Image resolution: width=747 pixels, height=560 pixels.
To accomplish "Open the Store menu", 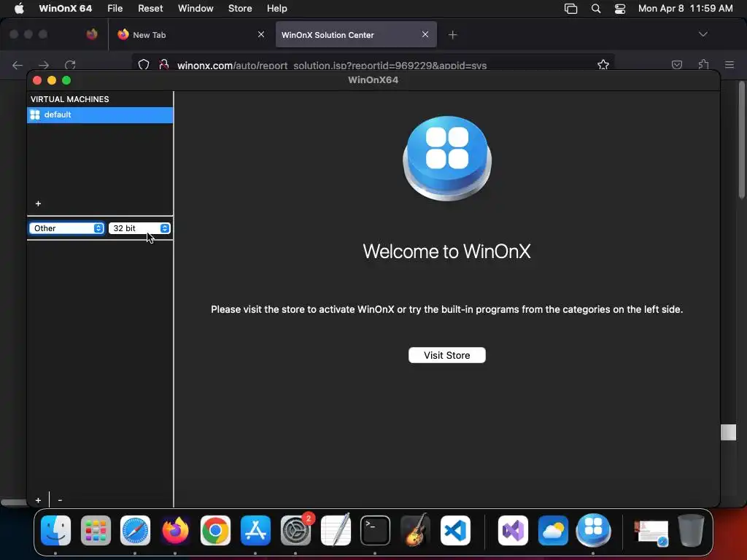I will (239, 9).
